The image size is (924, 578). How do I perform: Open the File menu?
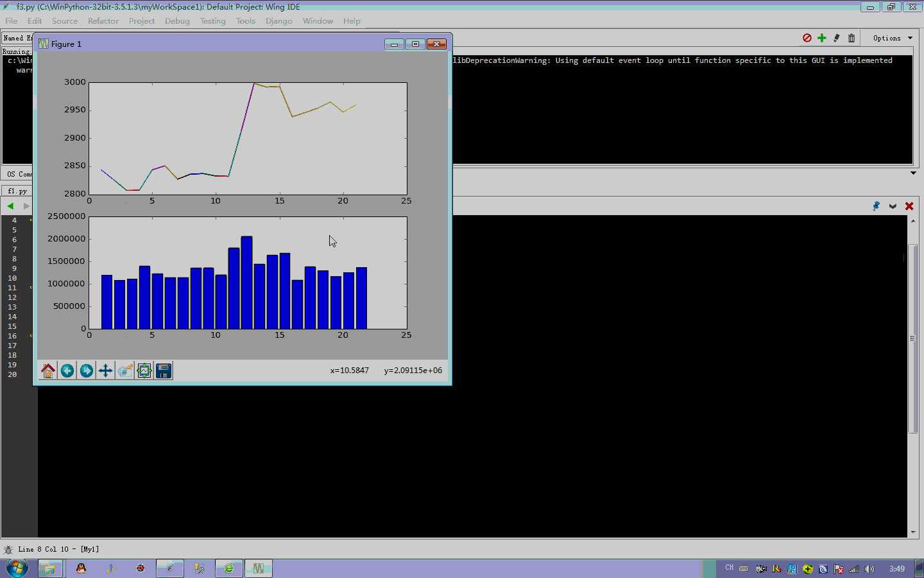coord(12,21)
